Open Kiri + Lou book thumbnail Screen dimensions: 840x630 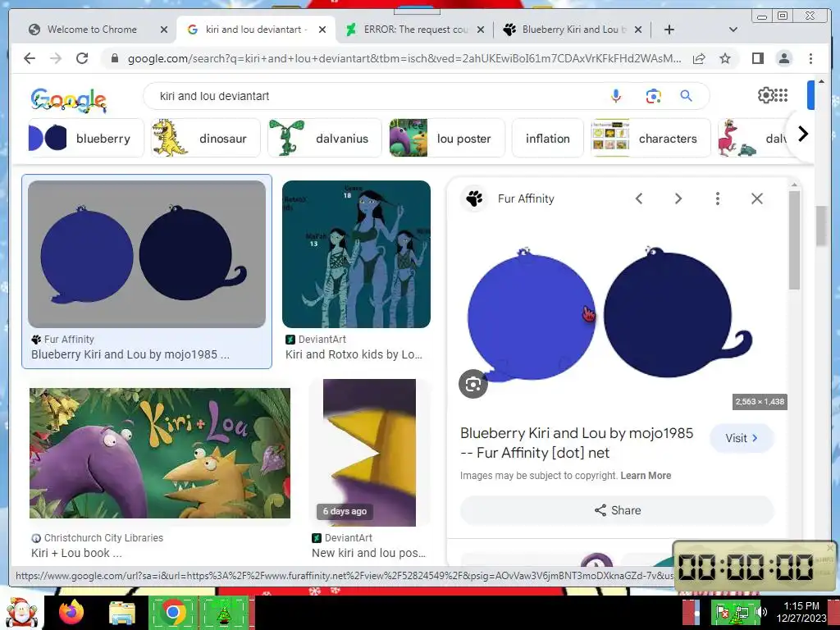160,453
